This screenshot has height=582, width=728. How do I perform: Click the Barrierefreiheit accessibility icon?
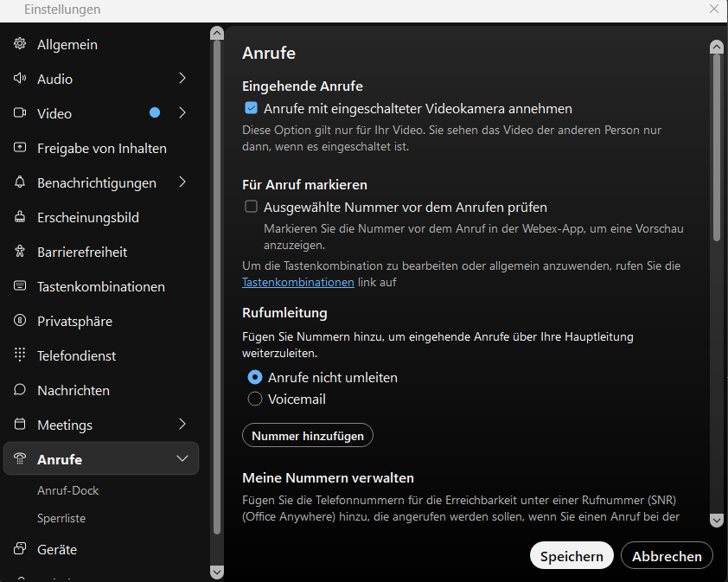tap(19, 252)
